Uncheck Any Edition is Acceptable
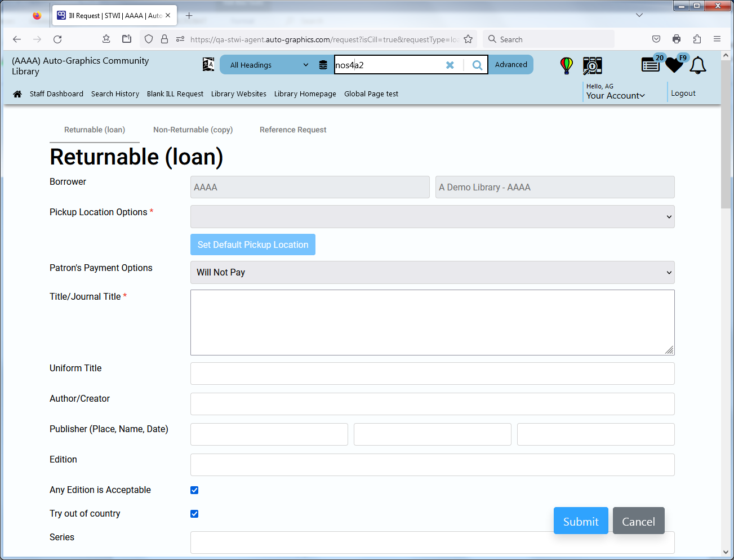Image resolution: width=734 pixels, height=560 pixels. [194, 490]
